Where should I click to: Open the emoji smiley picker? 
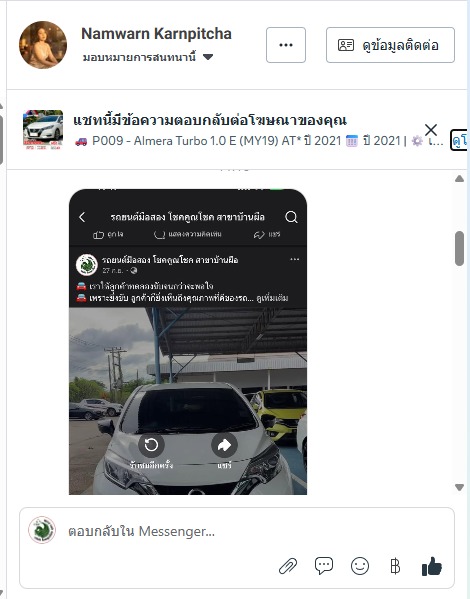pos(360,566)
